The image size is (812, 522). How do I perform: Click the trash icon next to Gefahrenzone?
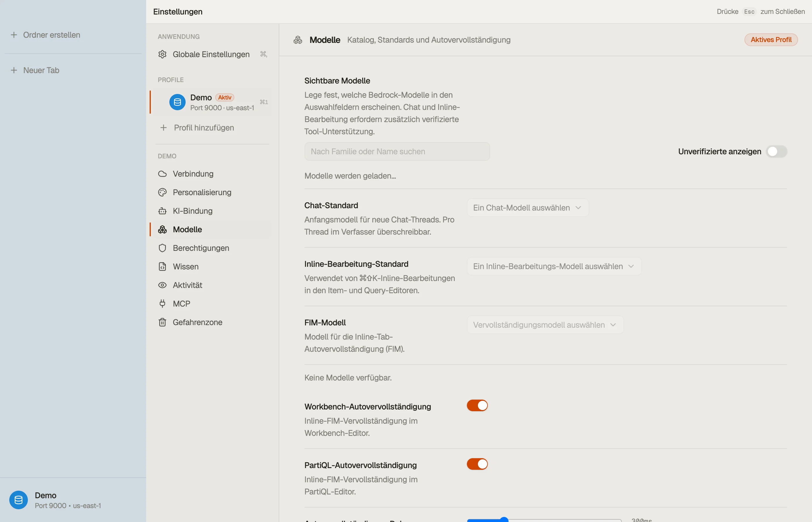pyautogui.click(x=162, y=322)
